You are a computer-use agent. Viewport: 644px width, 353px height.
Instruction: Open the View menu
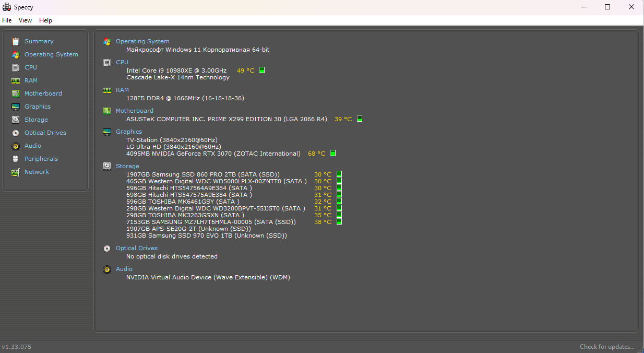25,20
